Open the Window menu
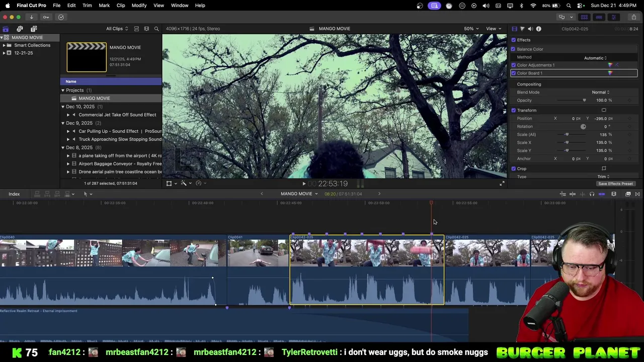 pos(180,5)
